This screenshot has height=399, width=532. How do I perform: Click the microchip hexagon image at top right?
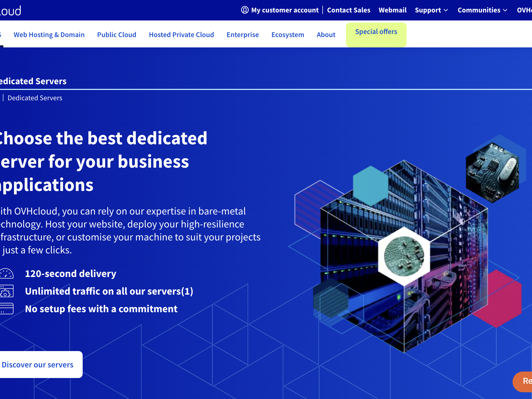[x=492, y=172]
